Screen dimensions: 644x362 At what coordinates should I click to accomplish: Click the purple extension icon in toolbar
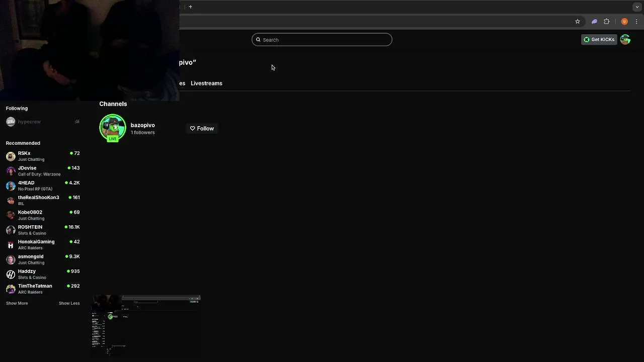(594, 22)
